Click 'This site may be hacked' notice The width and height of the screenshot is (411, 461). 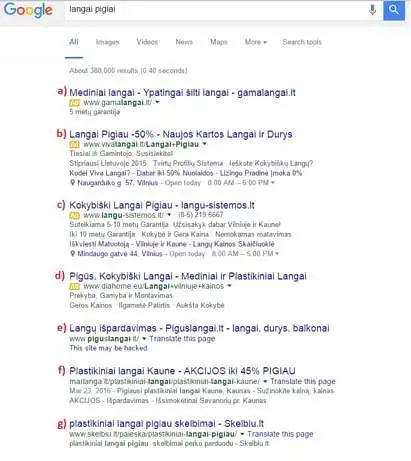click(x=109, y=348)
